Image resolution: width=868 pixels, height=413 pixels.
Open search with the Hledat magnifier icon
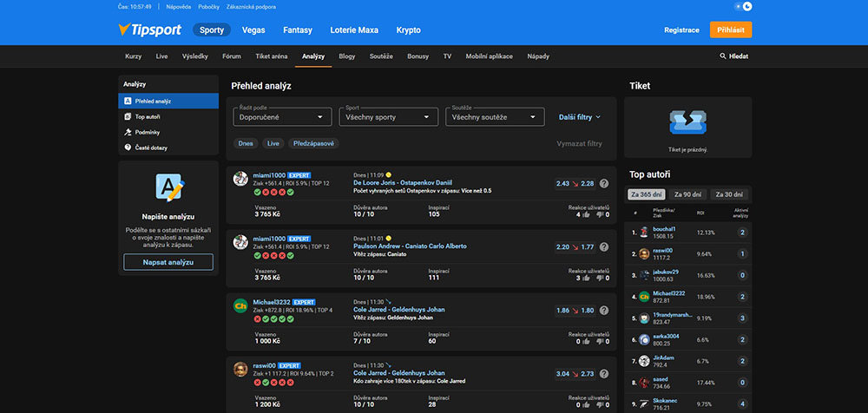pyautogui.click(x=724, y=56)
